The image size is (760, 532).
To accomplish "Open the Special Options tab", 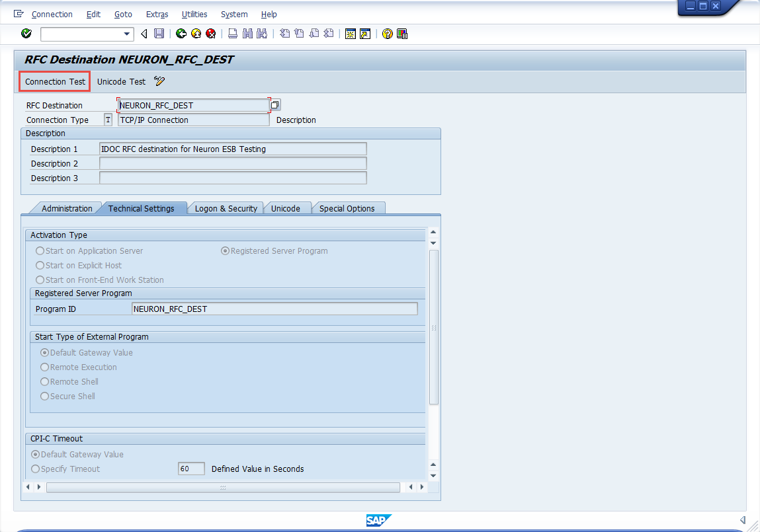I will (x=347, y=208).
